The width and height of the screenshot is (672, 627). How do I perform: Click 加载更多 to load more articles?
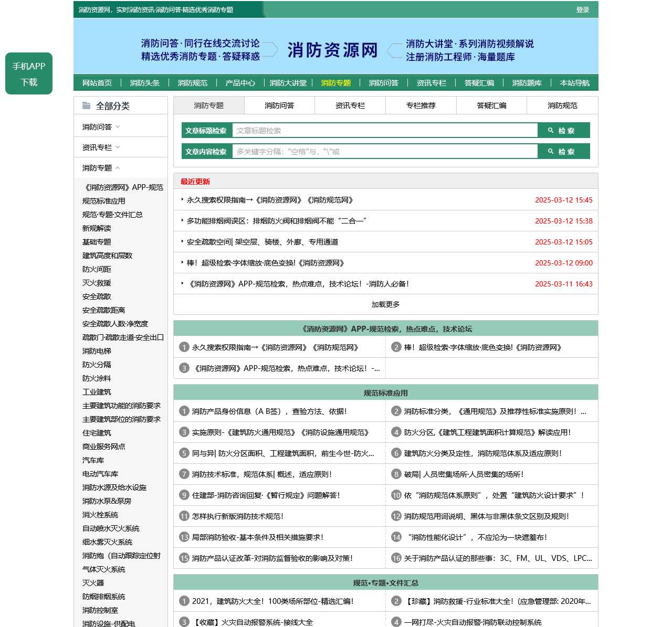pos(386,304)
